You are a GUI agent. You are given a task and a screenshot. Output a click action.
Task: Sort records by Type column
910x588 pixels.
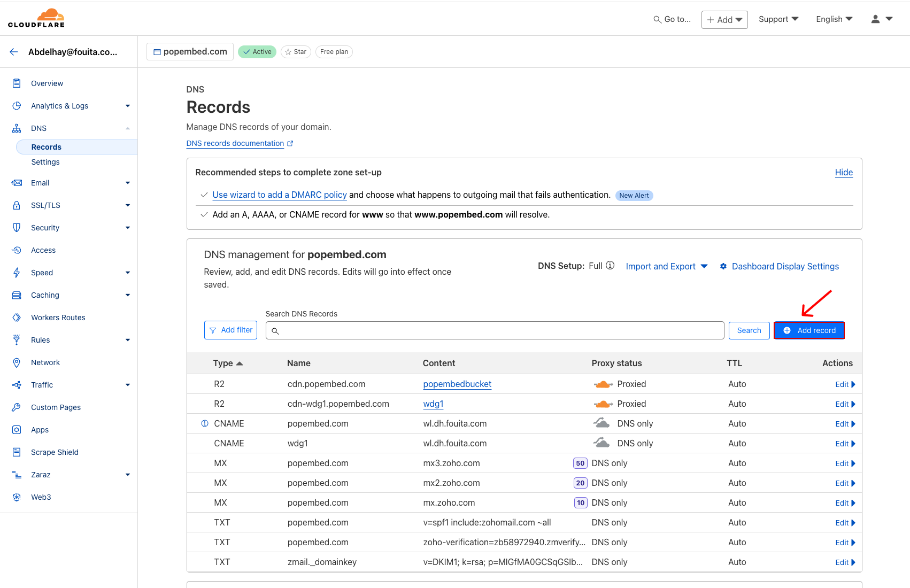tap(228, 363)
